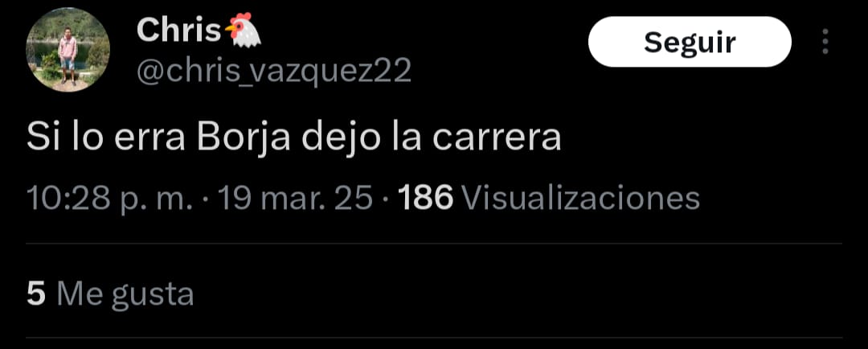Click the word Borja in the tweet
The height and width of the screenshot is (349, 868).
coord(243,139)
